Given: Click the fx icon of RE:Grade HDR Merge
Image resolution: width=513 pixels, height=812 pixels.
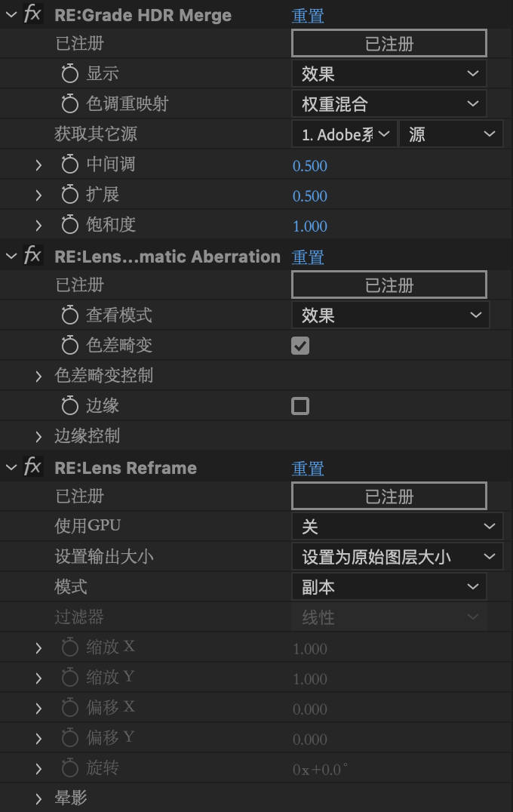Looking at the screenshot, I should coord(32,14).
